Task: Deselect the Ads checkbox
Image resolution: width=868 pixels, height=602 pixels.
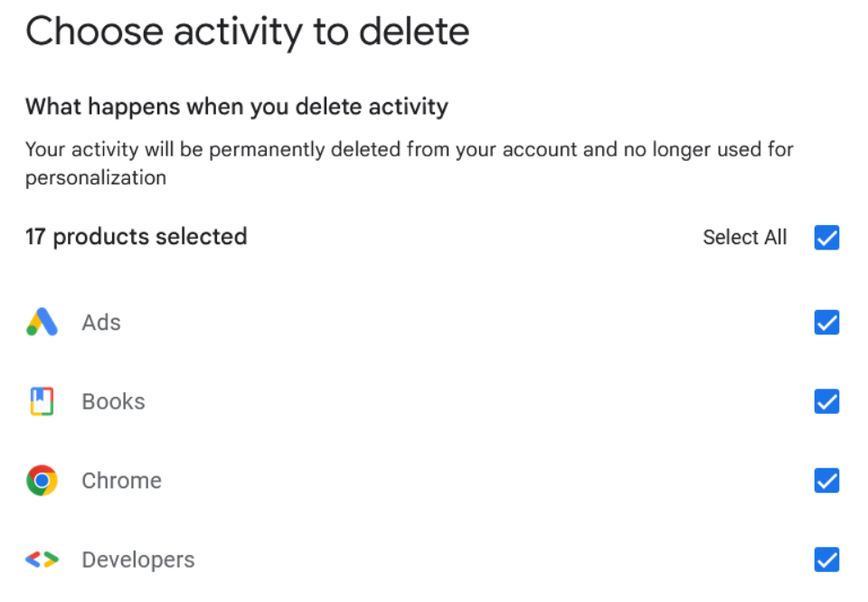Action: (x=826, y=323)
